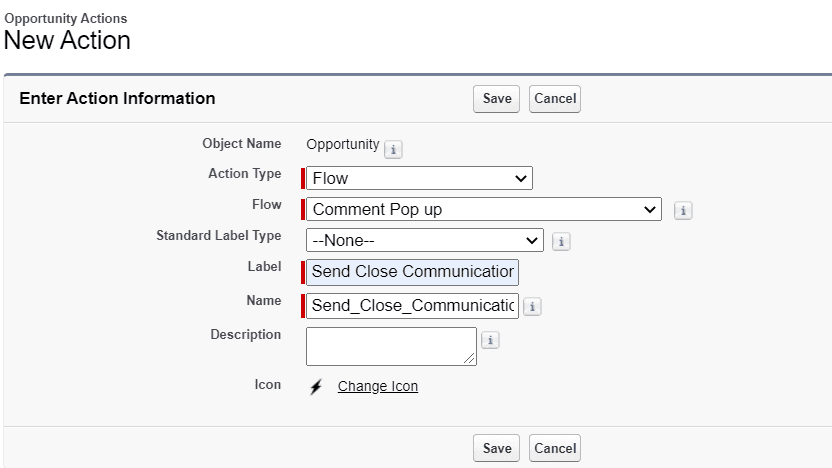
Task: Click the bottom Save button
Action: point(497,448)
